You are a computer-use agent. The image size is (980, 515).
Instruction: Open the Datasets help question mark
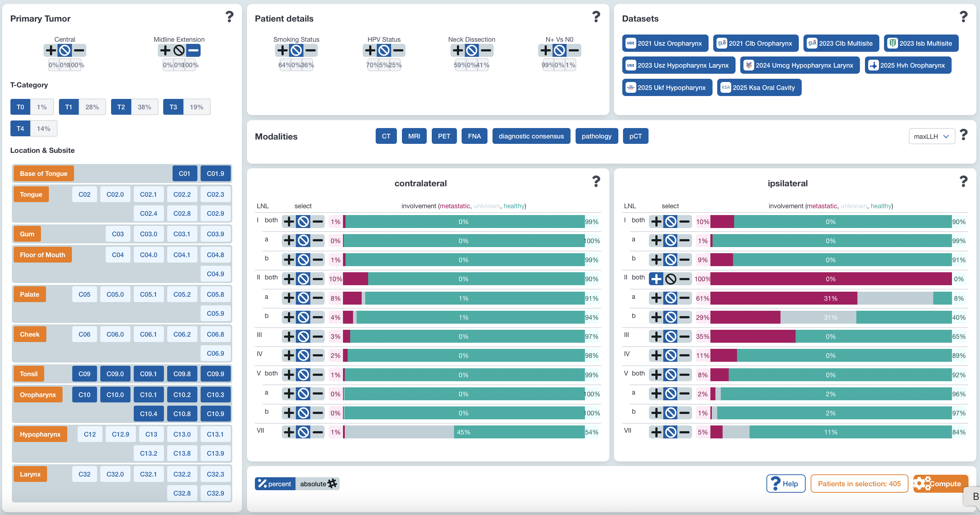[963, 17]
